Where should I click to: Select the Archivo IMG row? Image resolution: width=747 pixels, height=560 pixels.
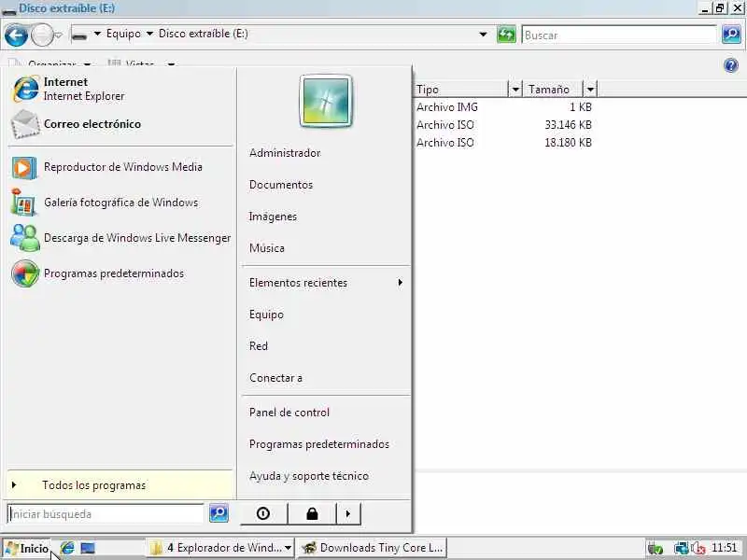(x=447, y=107)
